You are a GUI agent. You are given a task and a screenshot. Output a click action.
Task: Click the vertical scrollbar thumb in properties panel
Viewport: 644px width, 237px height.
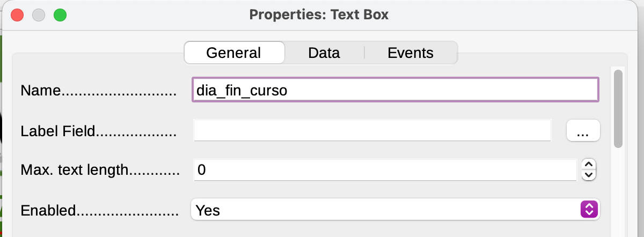pyautogui.click(x=618, y=107)
